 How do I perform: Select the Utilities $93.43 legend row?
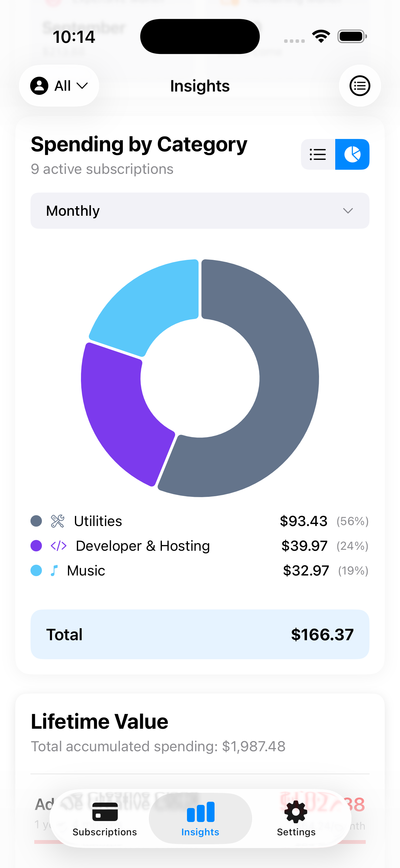[200, 521]
